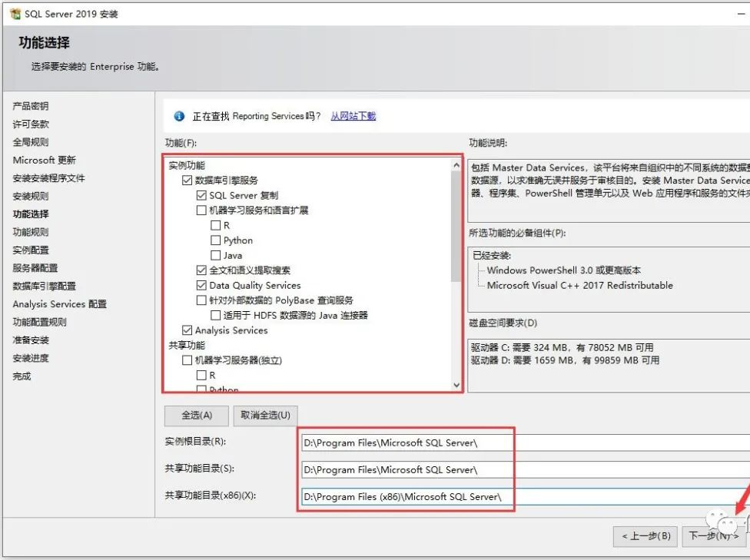750x560 pixels.
Task: Click the 全选(A) button
Action: 196,415
